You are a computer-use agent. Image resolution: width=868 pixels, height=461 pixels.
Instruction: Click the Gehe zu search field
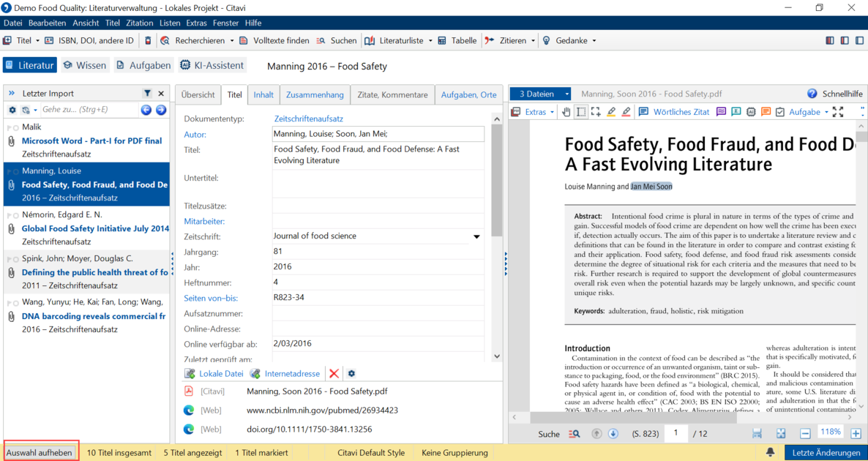[x=89, y=110]
